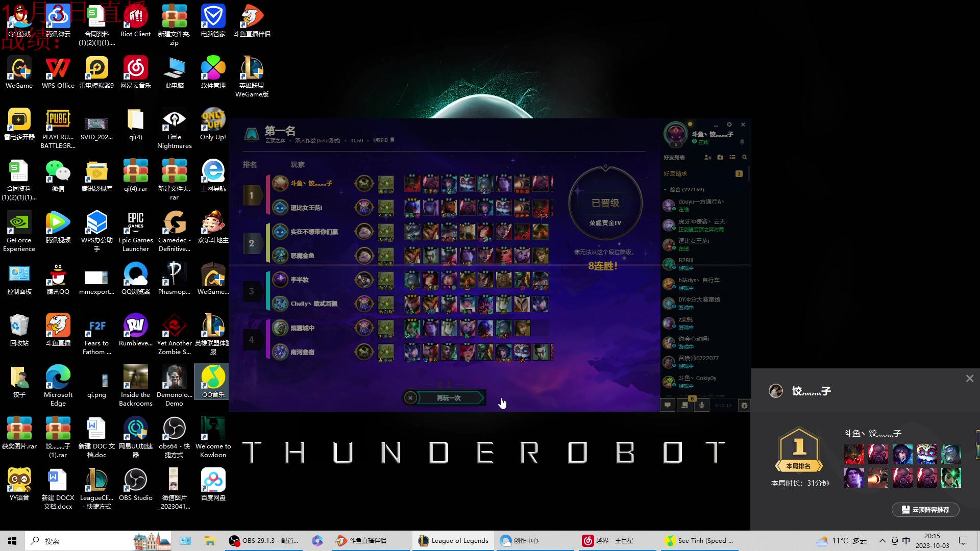Open the 斗鱼直播 desktop icon
Image resolution: width=980 pixels, height=551 pixels.
(x=58, y=331)
